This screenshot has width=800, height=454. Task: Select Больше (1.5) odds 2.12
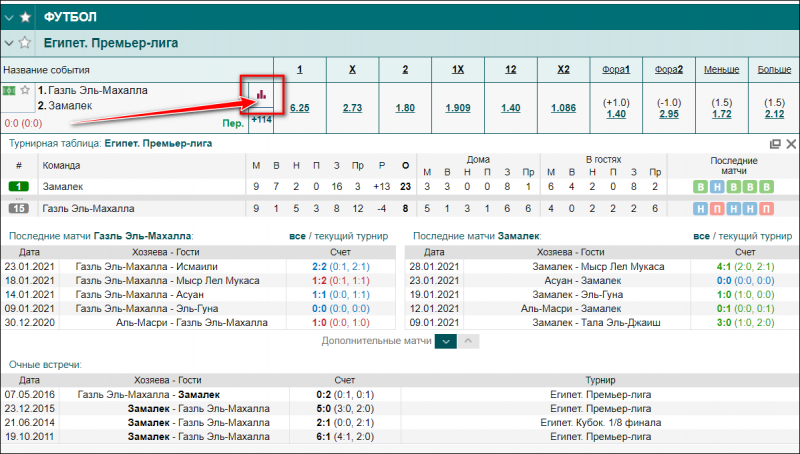pos(774,114)
